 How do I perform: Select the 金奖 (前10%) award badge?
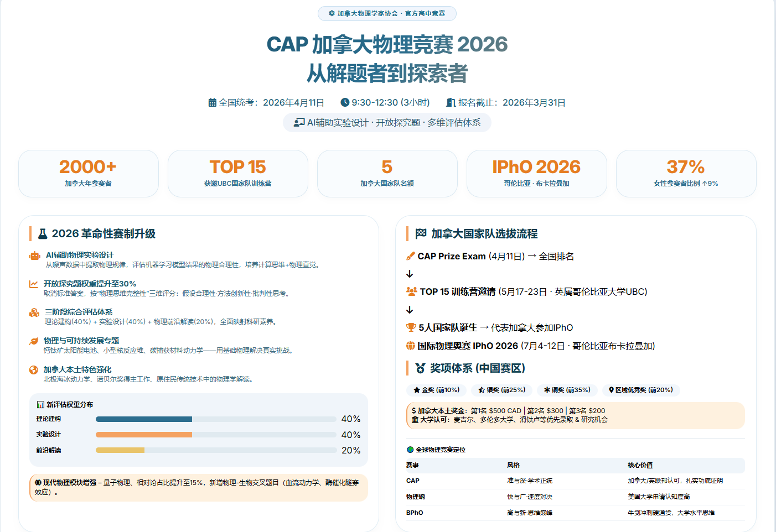pos(436,390)
